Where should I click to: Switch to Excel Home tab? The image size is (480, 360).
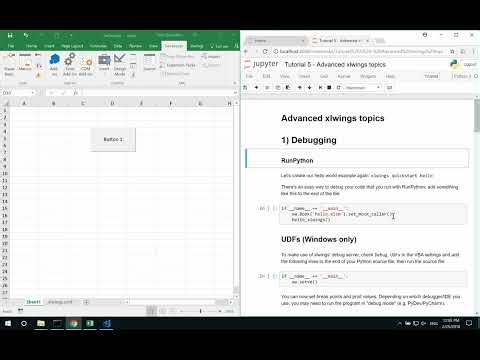[x=31, y=46]
